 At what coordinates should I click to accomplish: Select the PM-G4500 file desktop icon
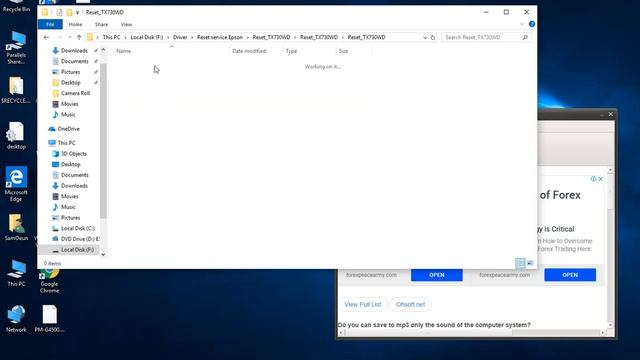point(49,319)
